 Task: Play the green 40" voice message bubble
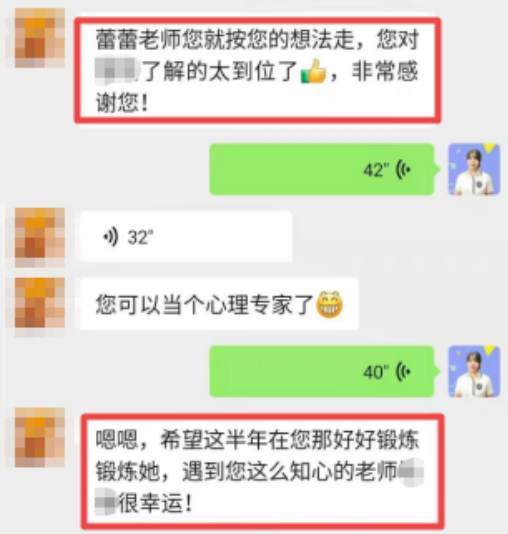pos(322,371)
